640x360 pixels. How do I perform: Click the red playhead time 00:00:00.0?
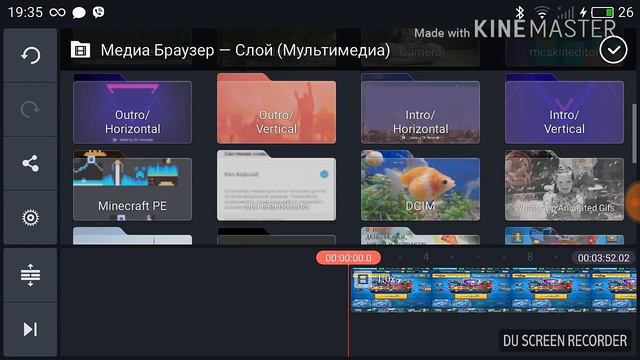click(x=349, y=258)
